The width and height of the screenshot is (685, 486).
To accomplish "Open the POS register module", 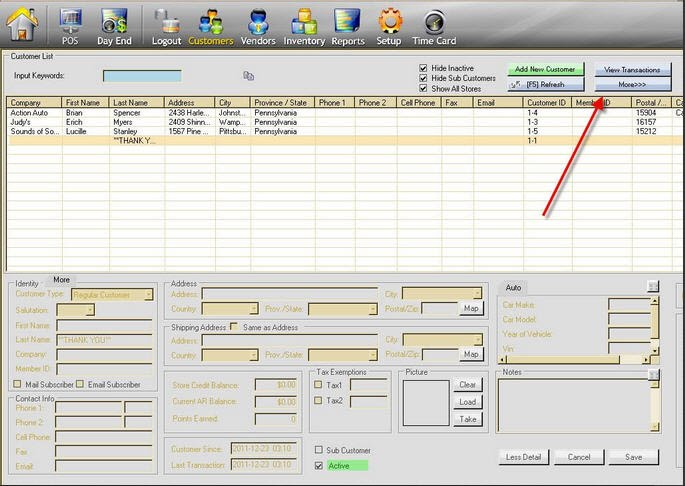I will pyautogui.click(x=71, y=26).
